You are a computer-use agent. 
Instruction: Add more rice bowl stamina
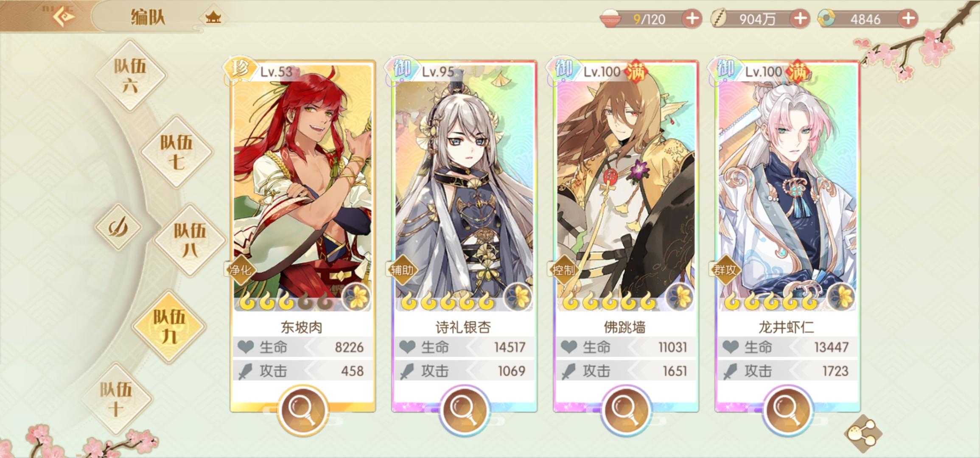[x=692, y=19]
